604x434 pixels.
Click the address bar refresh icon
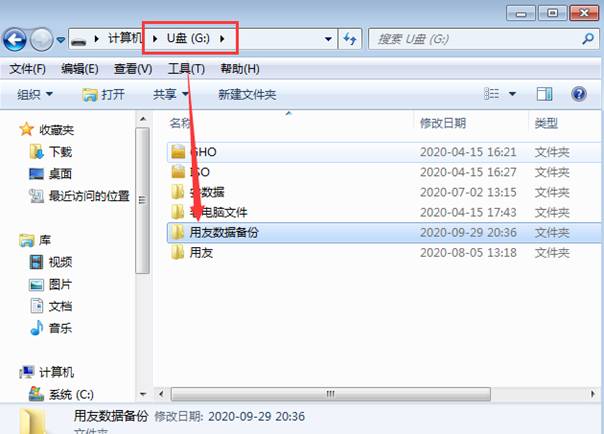click(350, 39)
